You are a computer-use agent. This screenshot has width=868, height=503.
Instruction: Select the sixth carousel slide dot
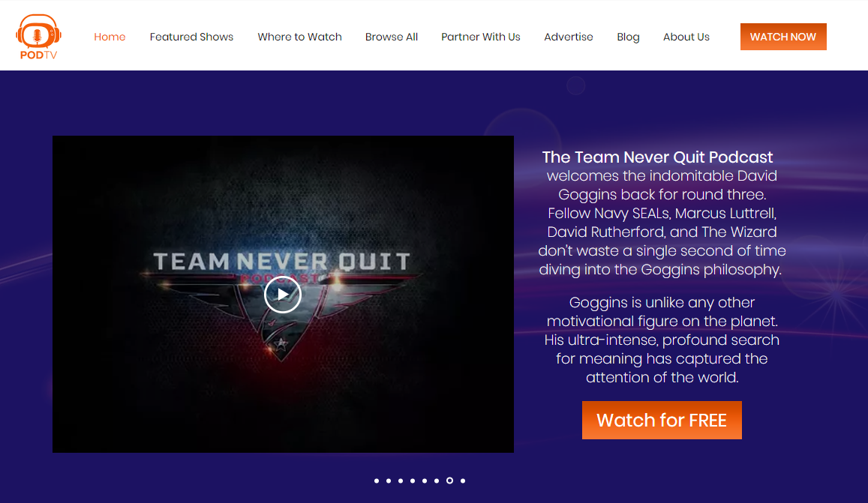[x=437, y=481]
